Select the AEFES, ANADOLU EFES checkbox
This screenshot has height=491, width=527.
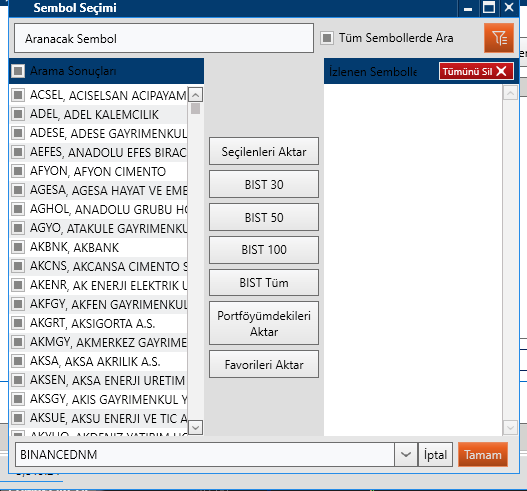tap(18, 152)
